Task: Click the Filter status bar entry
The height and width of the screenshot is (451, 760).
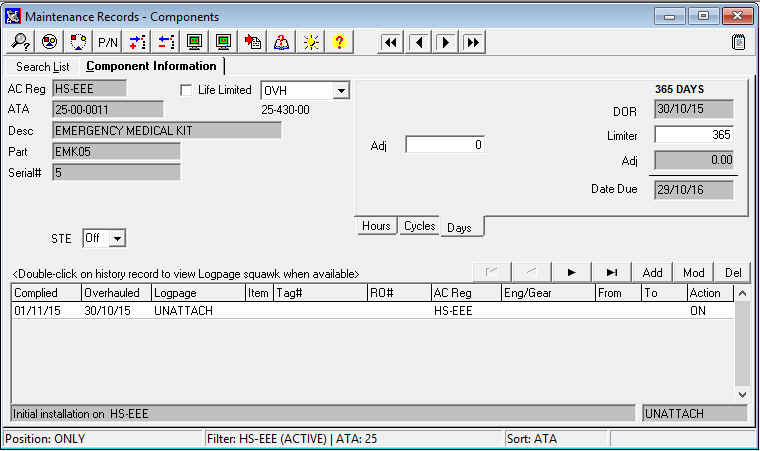Action: [x=354, y=439]
